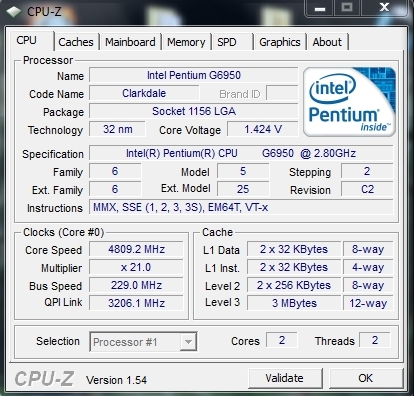414x396 pixels.
Task: Click the Ext. Model value 25
Action: [x=243, y=189]
